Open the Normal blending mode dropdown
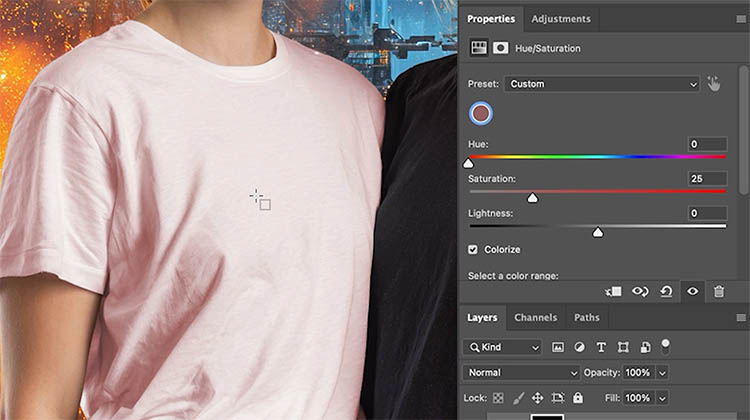Screen dimensions: 750x420 (521, 373)
